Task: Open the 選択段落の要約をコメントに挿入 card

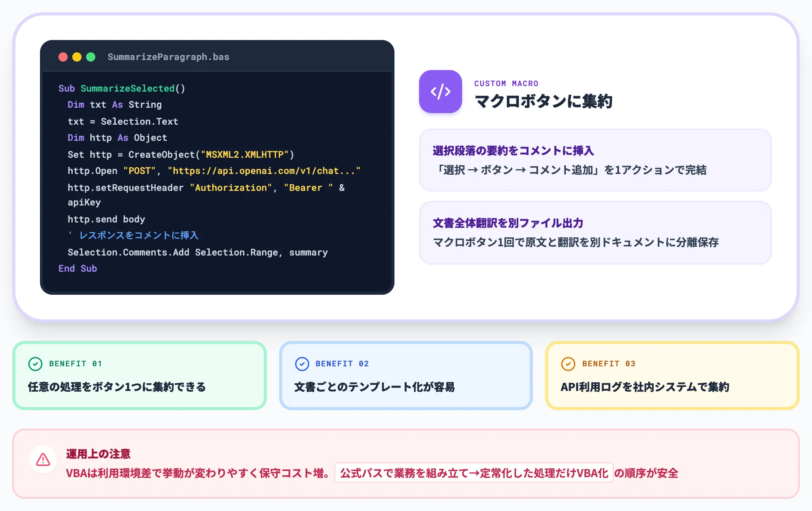Action: 595,160
